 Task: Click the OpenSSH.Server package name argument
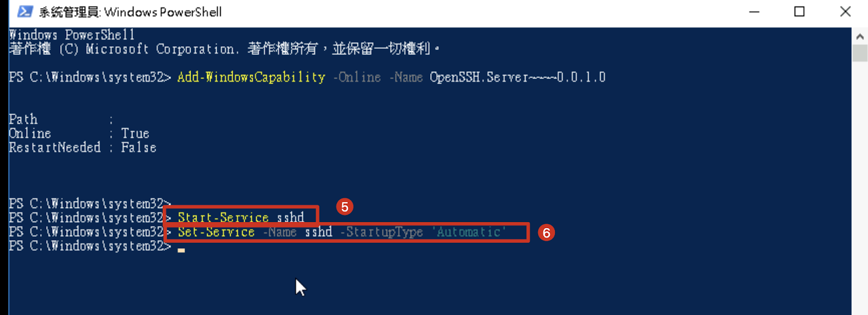(517, 77)
